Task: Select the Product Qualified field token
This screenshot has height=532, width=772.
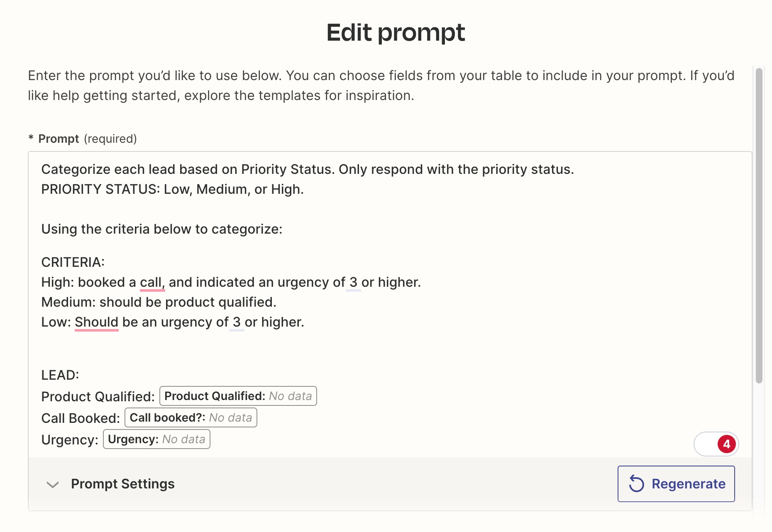Action: 238,396
